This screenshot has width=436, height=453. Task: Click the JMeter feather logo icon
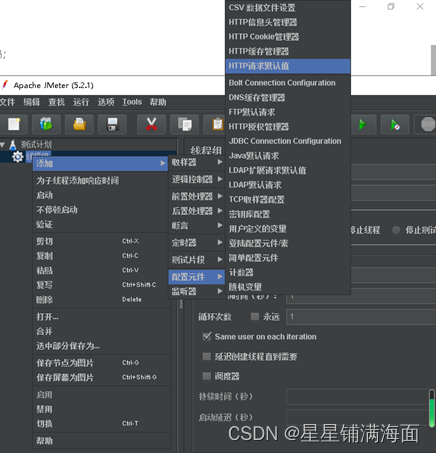click(x=5, y=85)
